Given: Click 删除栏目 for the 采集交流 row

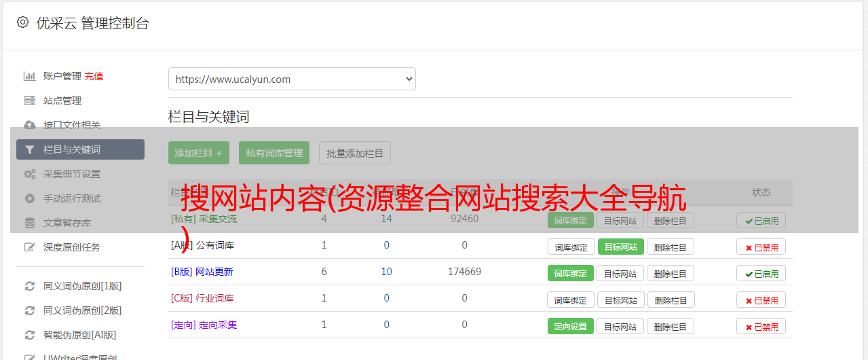Looking at the screenshot, I should pos(671,220).
